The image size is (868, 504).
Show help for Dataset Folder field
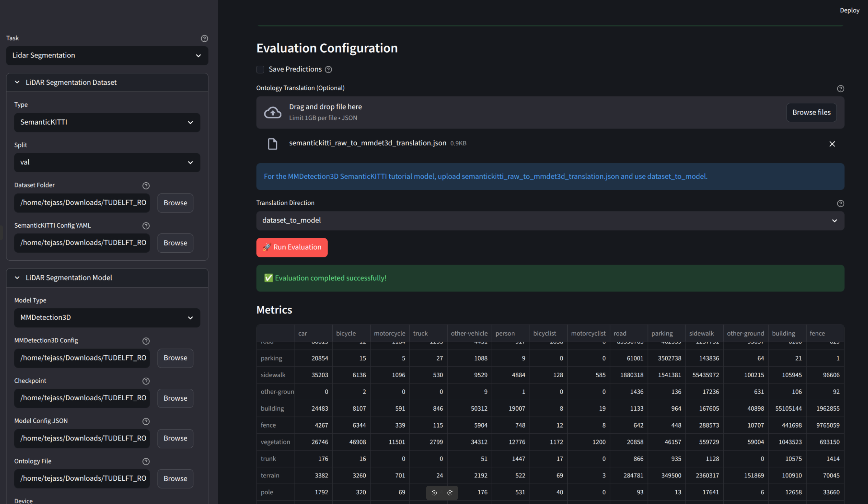pos(146,186)
